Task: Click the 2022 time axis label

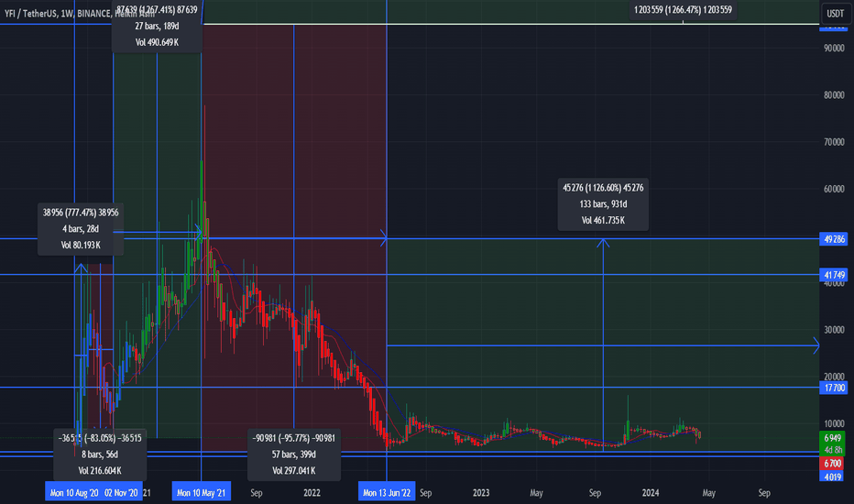Action: [312, 493]
